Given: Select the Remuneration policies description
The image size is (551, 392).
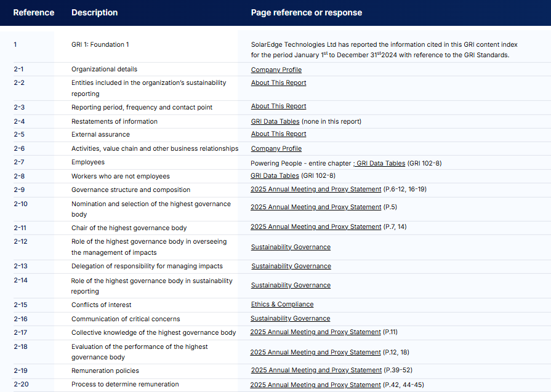Looking at the screenshot, I should click(105, 370).
